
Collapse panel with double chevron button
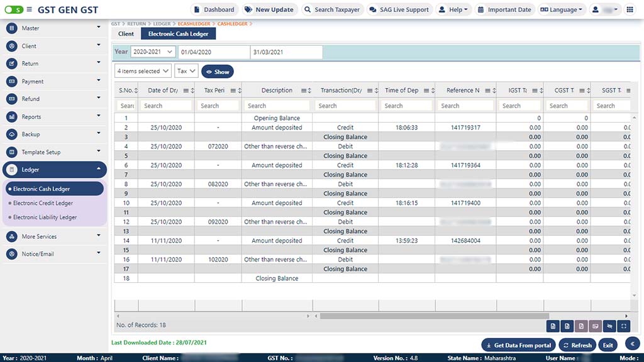pos(633,343)
